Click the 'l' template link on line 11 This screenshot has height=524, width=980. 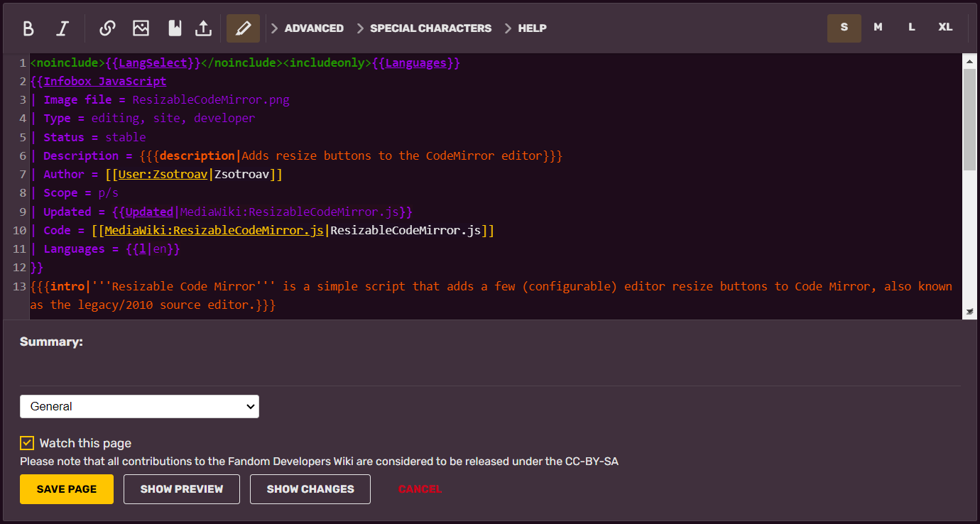[143, 249]
